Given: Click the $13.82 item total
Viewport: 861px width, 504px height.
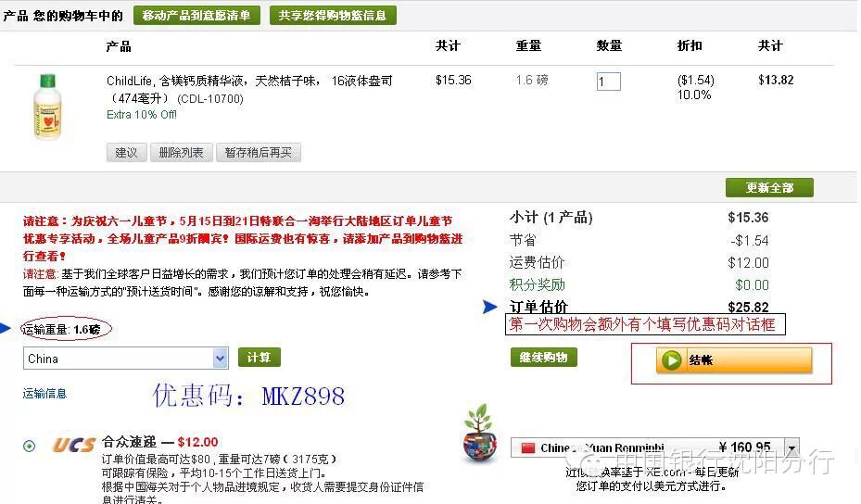Looking at the screenshot, I should 776,81.
